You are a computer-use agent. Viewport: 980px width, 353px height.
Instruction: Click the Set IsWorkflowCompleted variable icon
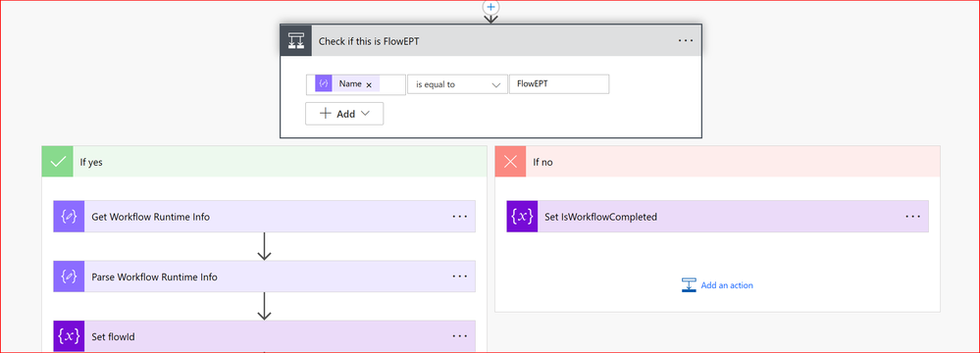coord(522,216)
